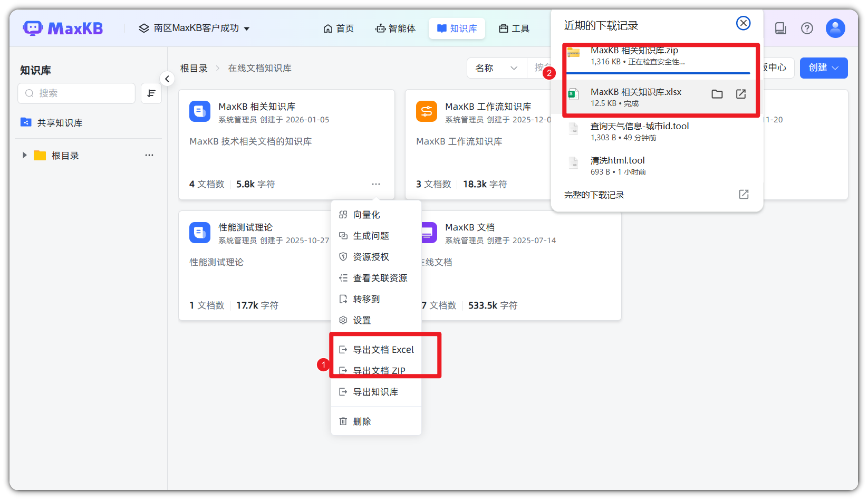Open the 南区MaxKB客户成功 workspace dropdown
Screen dimensions: 868x500
pyautogui.click(x=194, y=28)
